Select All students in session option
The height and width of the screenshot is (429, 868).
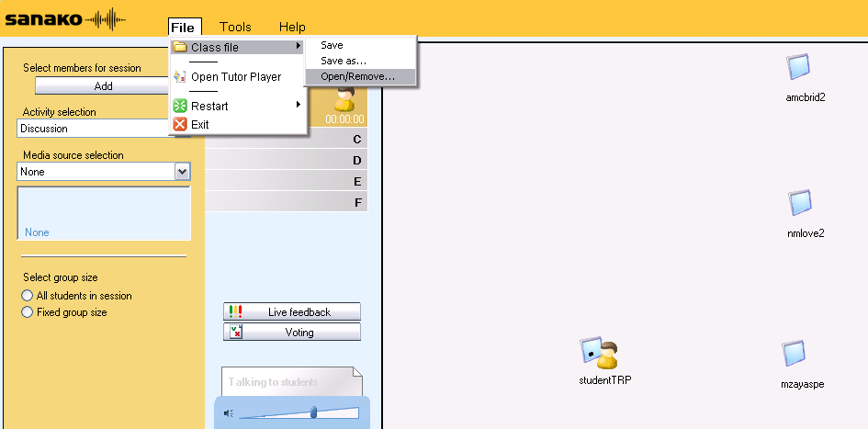click(28, 296)
